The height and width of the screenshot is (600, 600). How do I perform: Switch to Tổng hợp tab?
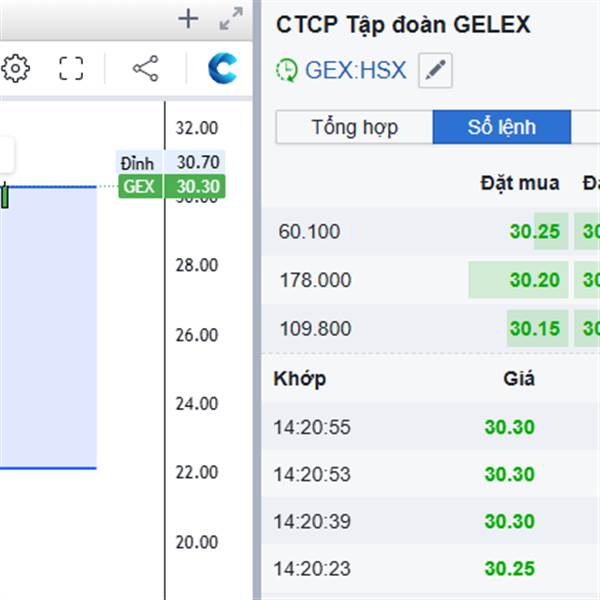[x=354, y=127]
